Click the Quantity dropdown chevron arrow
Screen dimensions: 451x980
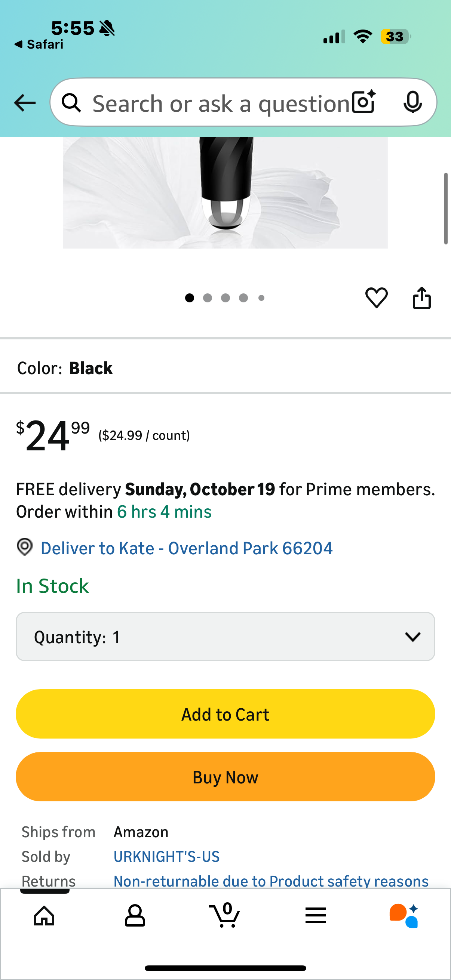pyautogui.click(x=412, y=637)
